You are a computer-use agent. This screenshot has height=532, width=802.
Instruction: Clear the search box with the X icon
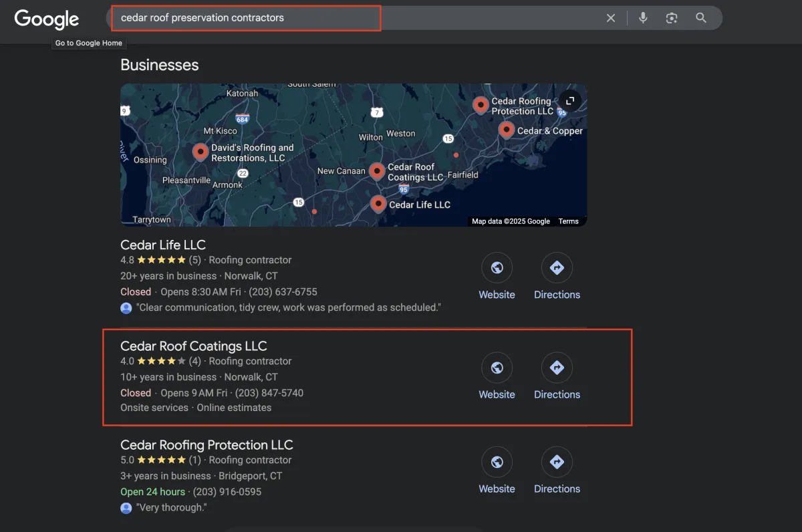[611, 18]
